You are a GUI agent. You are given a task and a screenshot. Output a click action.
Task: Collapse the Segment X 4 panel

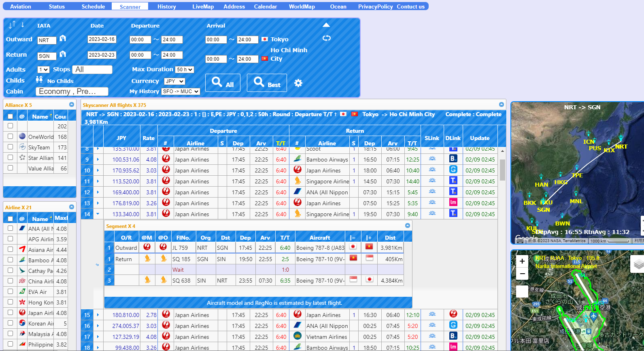click(408, 225)
